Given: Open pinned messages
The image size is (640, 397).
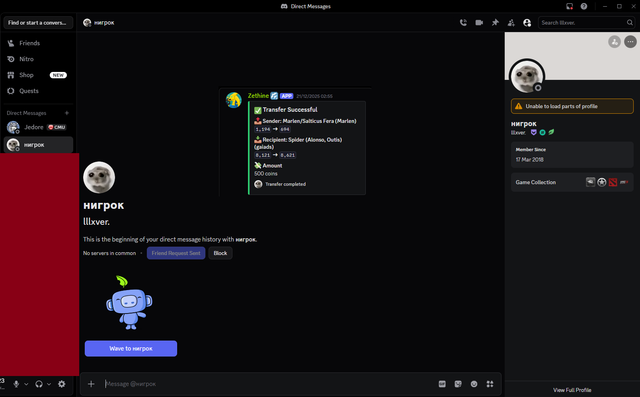Looking at the screenshot, I should point(495,23).
